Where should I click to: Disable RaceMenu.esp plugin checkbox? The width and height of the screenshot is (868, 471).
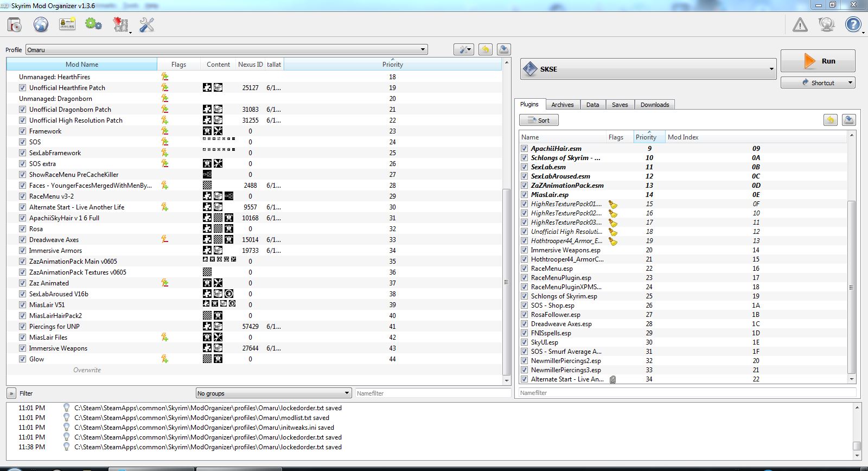(524, 268)
